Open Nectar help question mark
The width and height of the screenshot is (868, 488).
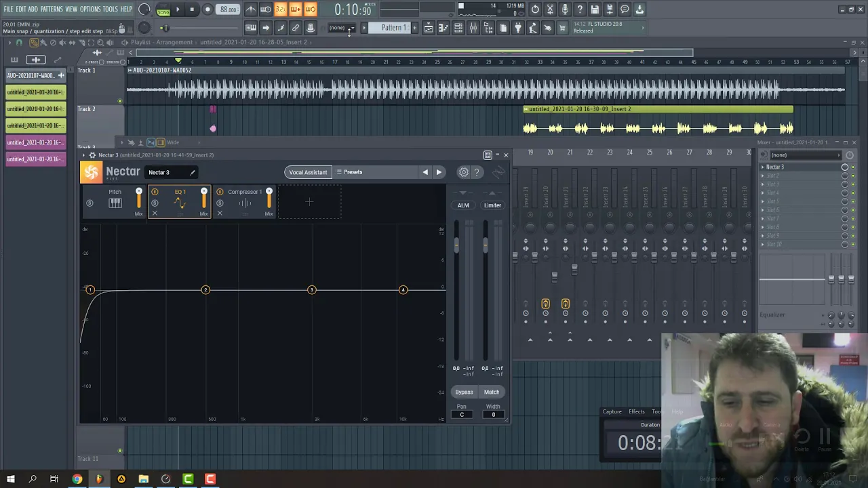point(477,172)
